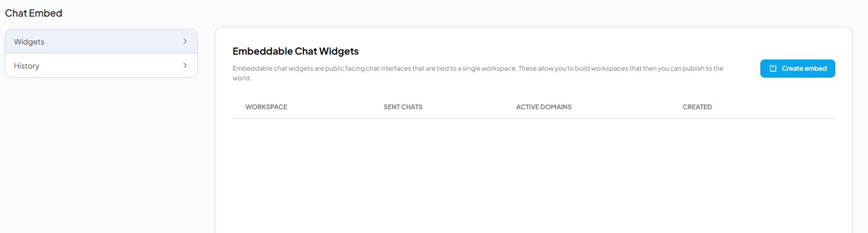Click the icon inside Create embed button
The width and height of the screenshot is (868, 233).
tap(773, 69)
